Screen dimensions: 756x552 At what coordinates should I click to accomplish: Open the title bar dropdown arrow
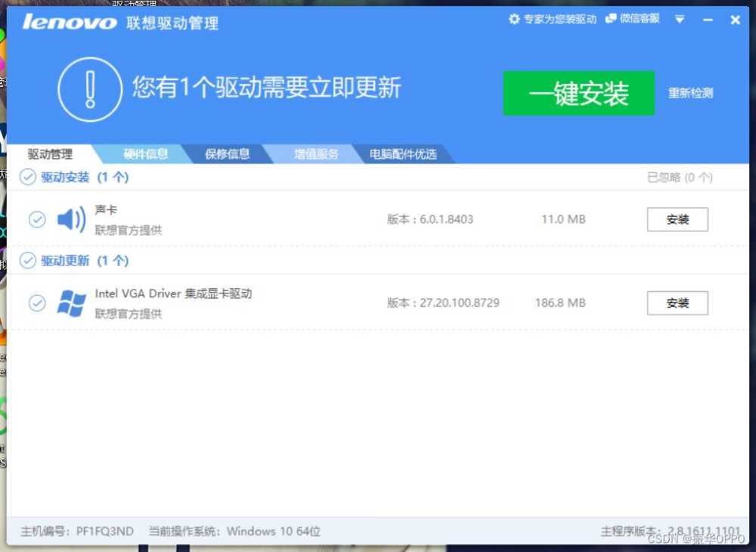(x=680, y=20)
